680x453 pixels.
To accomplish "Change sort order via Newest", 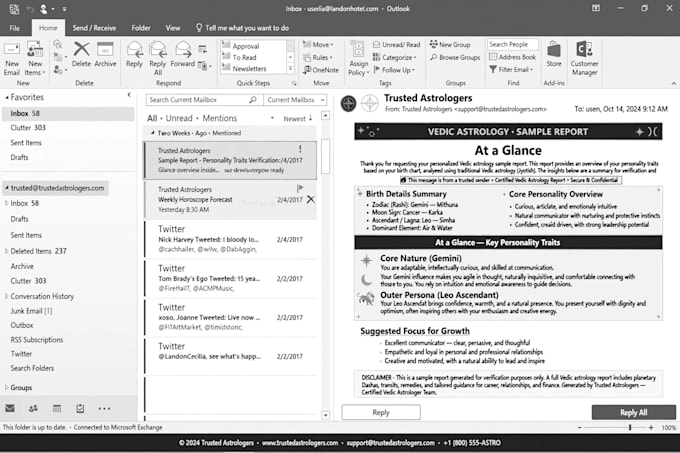I will pyautogui.click(x=298, y=118).
